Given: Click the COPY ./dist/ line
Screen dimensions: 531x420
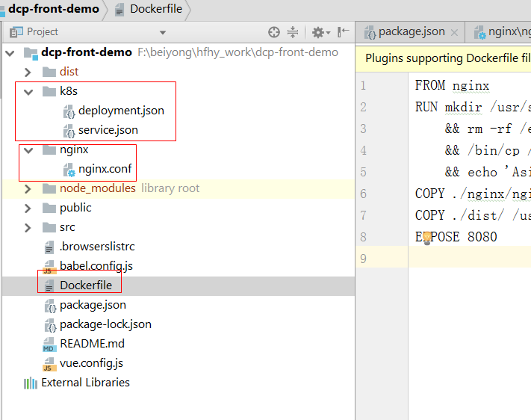Looking at the screenshot, I should (x=473, y=215).
